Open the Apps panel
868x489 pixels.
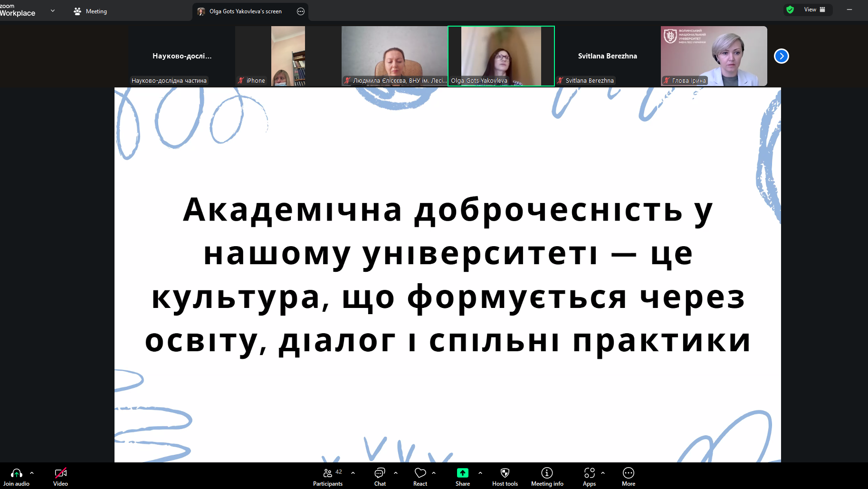[x=589, y=477]
